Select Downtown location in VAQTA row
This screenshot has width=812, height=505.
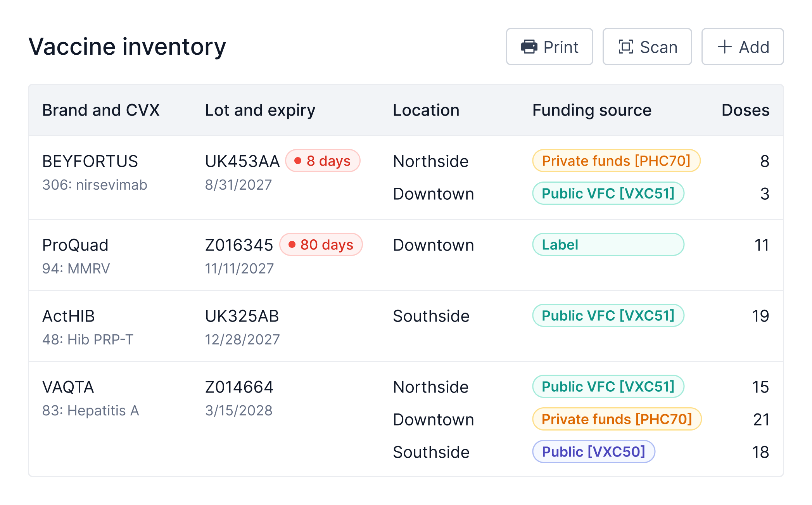(434, 420)
